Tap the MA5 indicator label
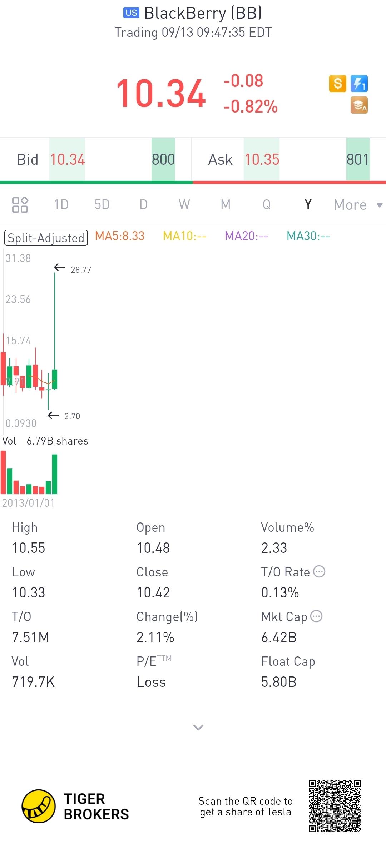 point(120,236)
